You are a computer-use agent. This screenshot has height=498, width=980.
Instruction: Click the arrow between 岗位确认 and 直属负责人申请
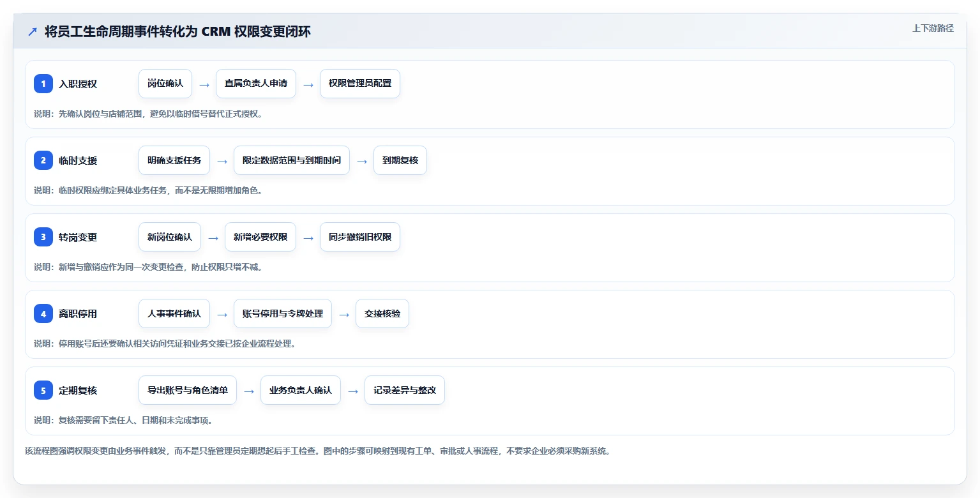(x=204, y=84)
